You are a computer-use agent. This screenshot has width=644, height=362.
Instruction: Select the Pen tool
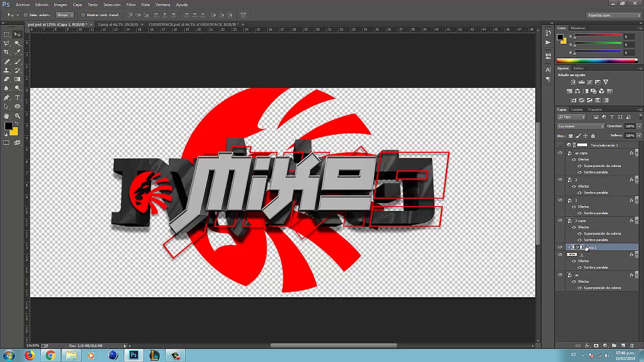point(7,98)
